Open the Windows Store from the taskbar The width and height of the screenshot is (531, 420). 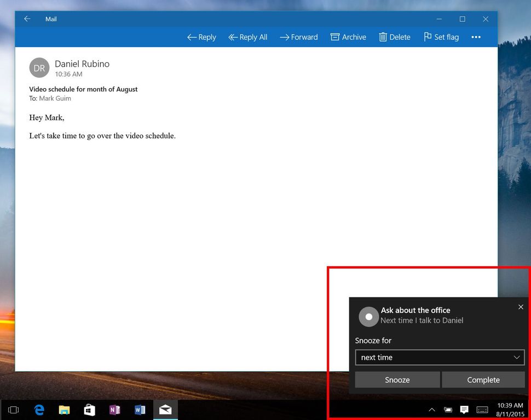tap(89, 409)
